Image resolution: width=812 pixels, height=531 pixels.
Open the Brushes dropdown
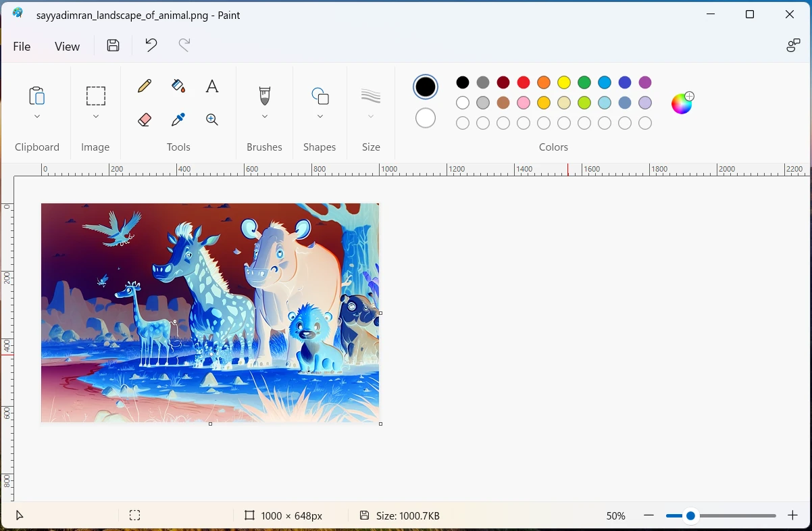[264, 116]
